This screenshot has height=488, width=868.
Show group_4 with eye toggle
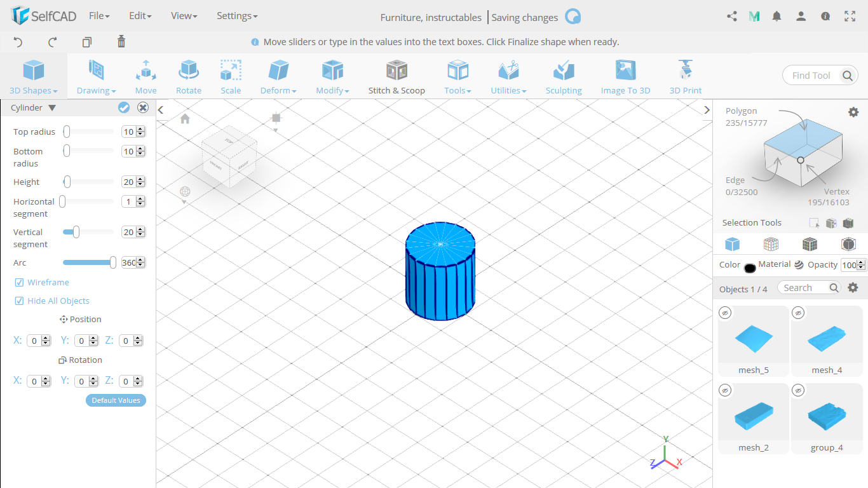click(799, 390)
